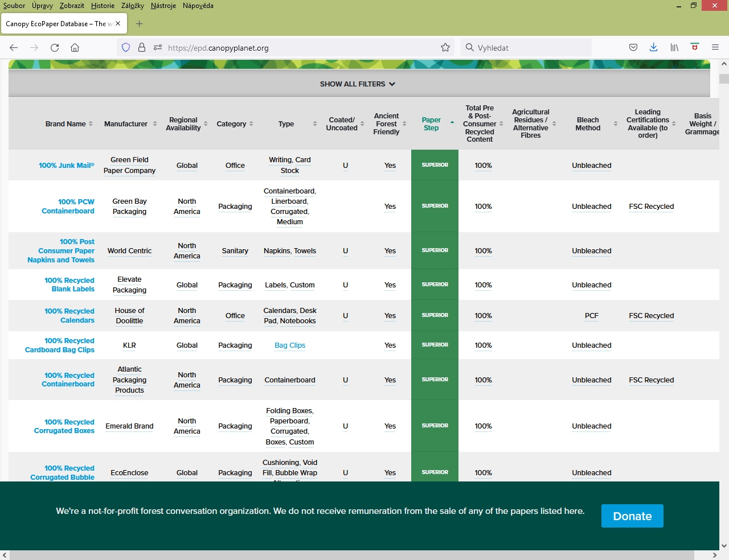This screenshot has width=729, height=560.
Task: Click the forward navigation arrow
Action: (34, 48)
